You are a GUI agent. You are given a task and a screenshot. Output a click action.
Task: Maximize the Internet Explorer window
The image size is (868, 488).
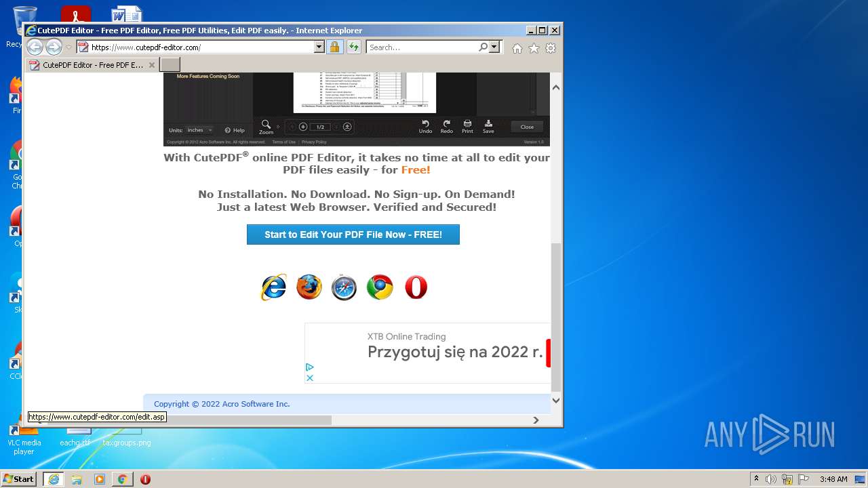(x=542, y=30)
